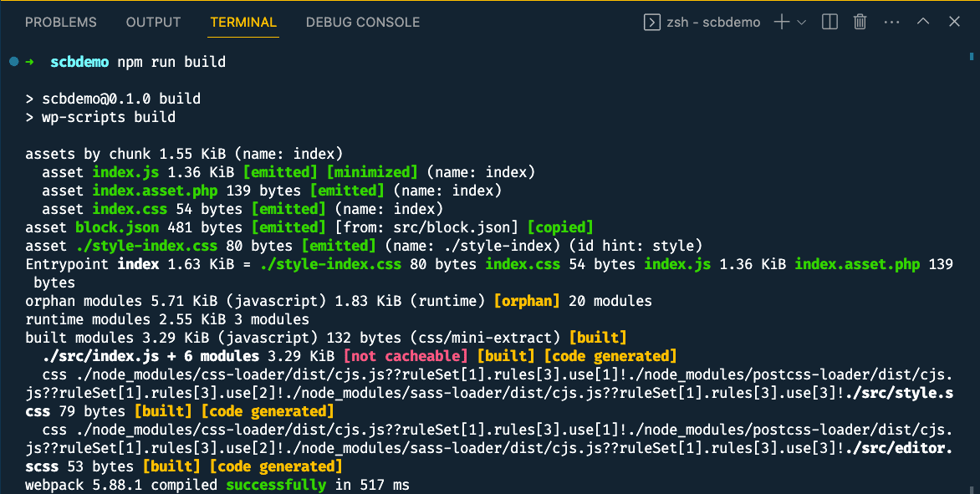980x494 pixels.
Task: Switch to the PROBLEMS tab
Action: coord(61,23)
